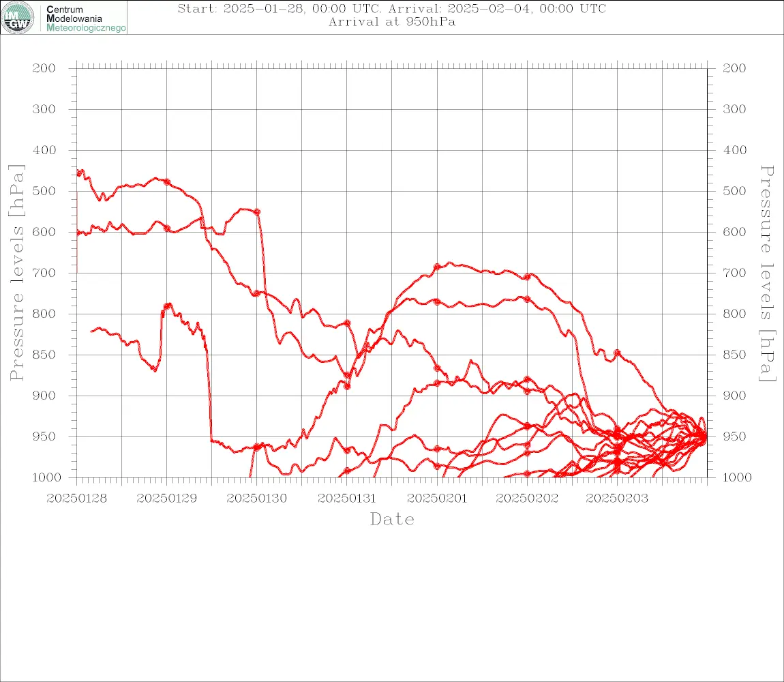This screenshot has width=784, height=682.
Task: Click trajectory marker near 590 hPa on 20250129
Action: 167,228
